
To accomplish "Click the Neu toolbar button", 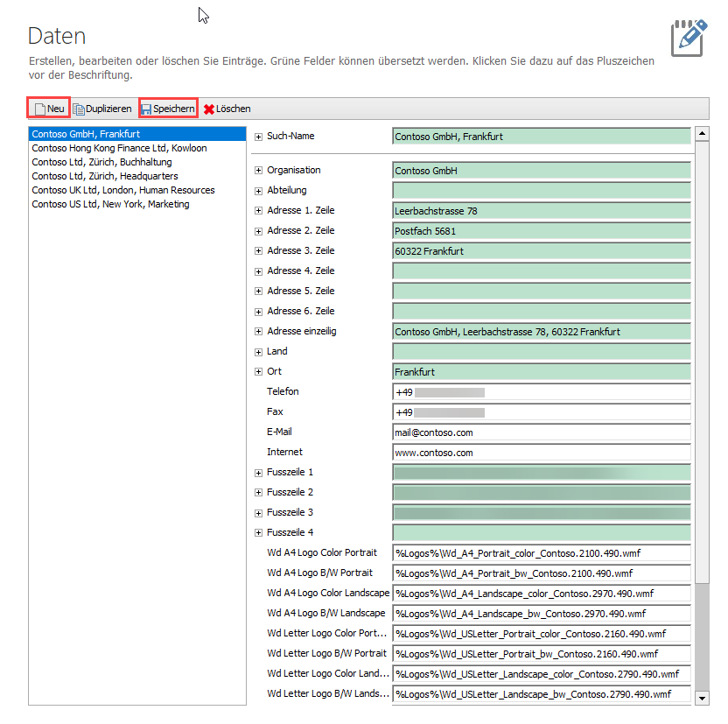I will coord(49,109).
